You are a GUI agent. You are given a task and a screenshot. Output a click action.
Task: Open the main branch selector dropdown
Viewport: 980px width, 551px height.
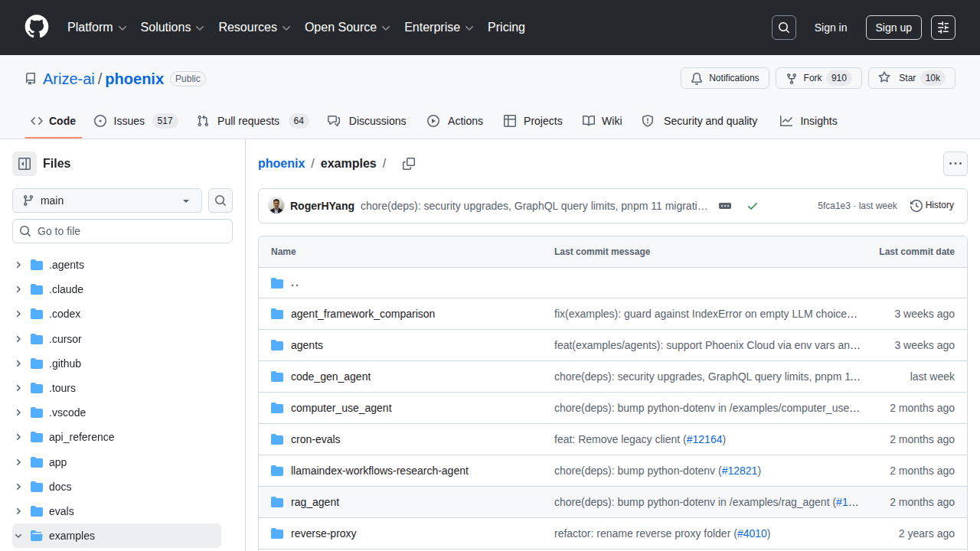(x=107, y=201)
